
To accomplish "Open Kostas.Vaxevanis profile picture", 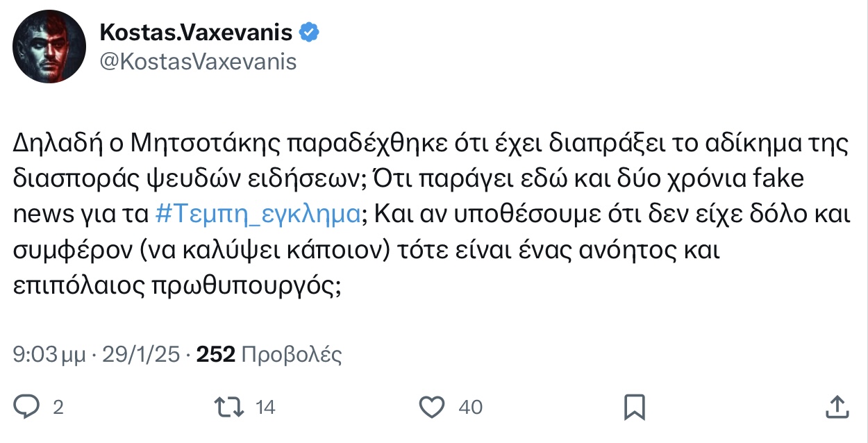I will 47,47.
